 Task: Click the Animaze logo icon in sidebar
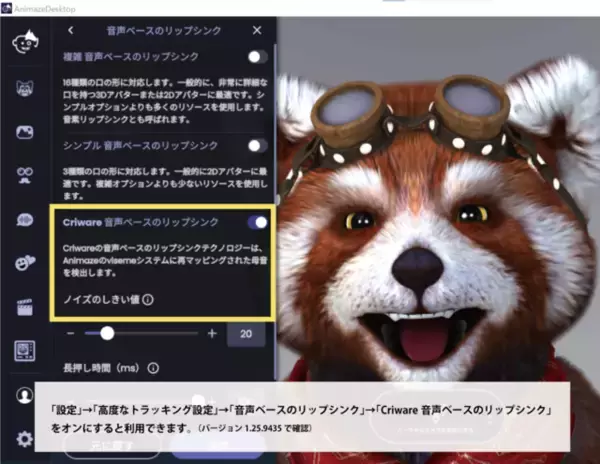24,44
